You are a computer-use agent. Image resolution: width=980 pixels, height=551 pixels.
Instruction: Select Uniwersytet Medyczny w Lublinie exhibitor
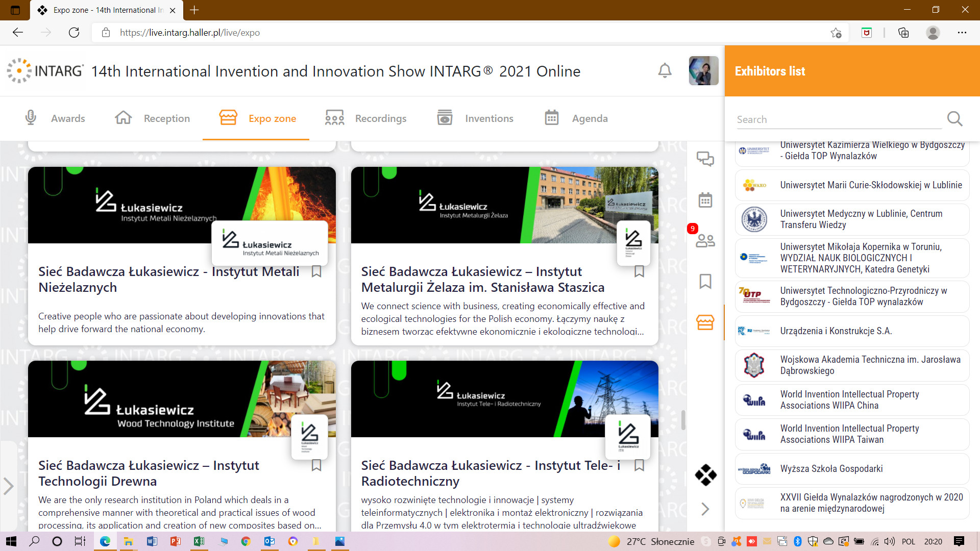tap(852, 219)
